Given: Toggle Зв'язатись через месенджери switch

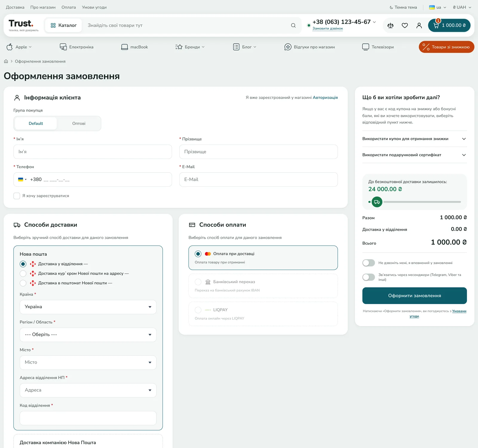Looking at the screenshot, I should click(x=369, y=277).
